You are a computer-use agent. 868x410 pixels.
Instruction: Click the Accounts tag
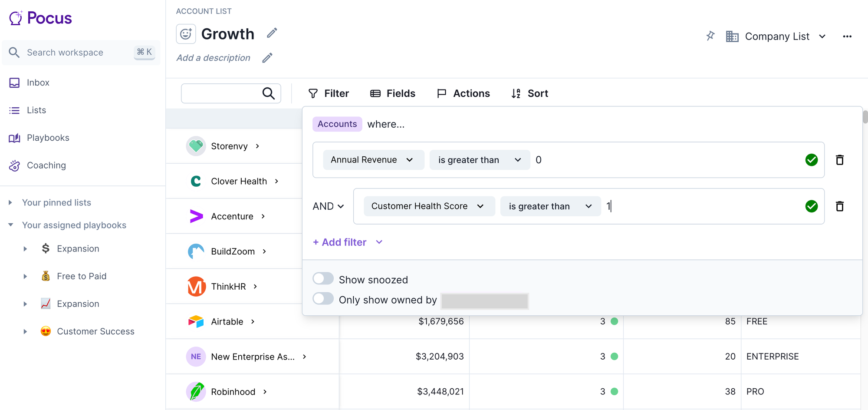point(337,124)
